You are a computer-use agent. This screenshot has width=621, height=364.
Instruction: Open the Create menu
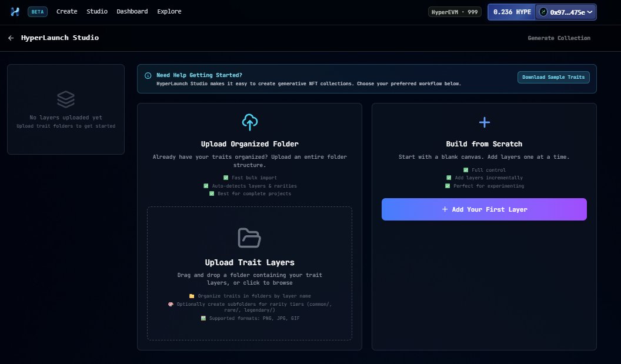coord(66,12)
